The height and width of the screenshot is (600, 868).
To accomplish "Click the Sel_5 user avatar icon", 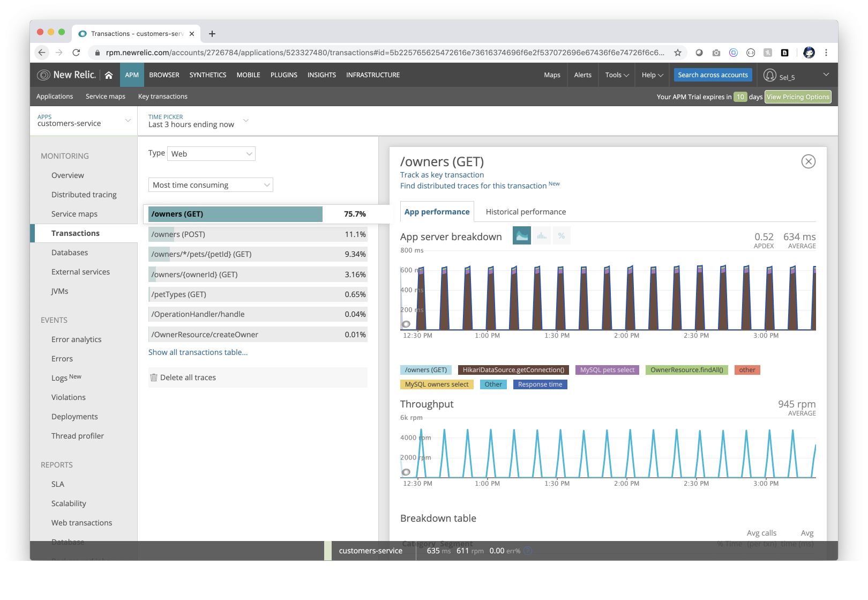I will (770, 75).
